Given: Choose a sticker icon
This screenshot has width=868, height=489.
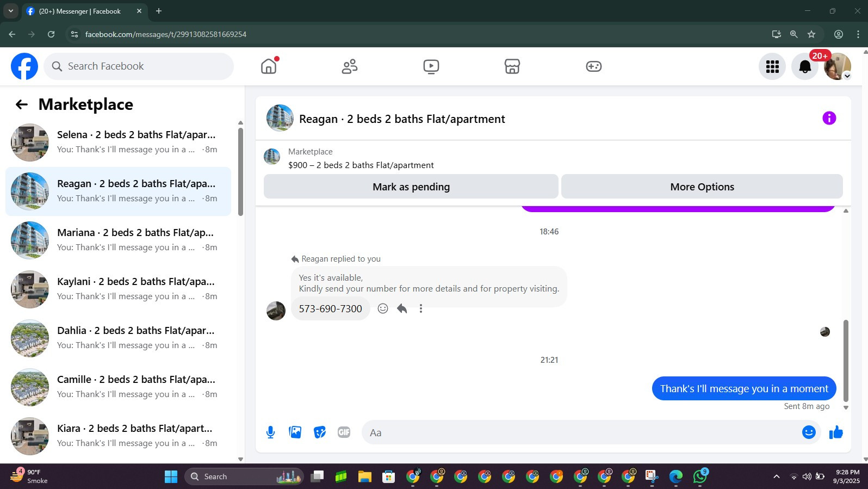Looking at the screenshot, I should [x=320, y=432].
